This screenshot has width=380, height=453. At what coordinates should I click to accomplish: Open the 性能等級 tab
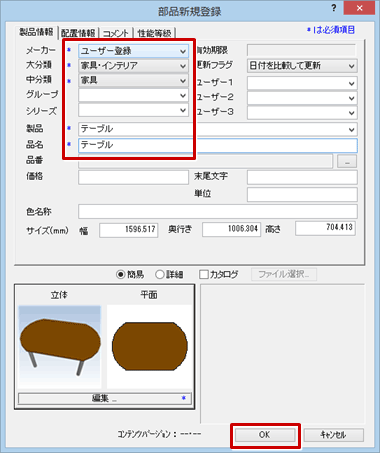click(154, 33)
